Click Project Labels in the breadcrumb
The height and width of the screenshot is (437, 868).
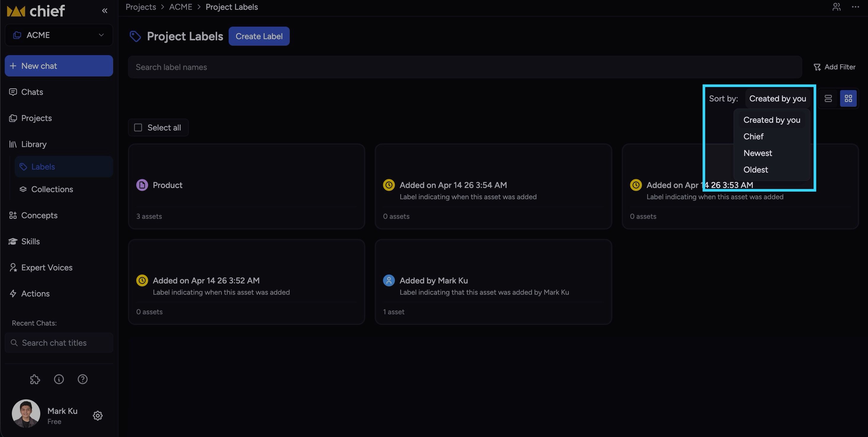(232, 7)
